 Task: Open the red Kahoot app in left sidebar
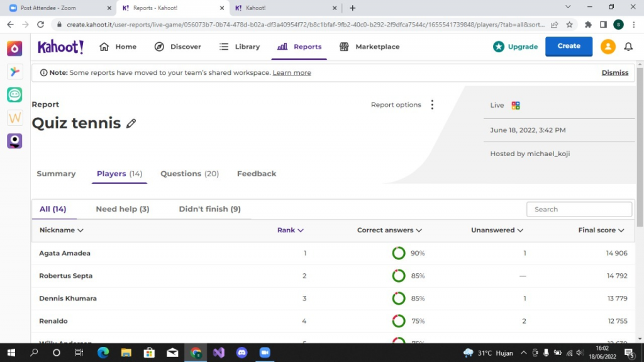[x=14, y=48]
